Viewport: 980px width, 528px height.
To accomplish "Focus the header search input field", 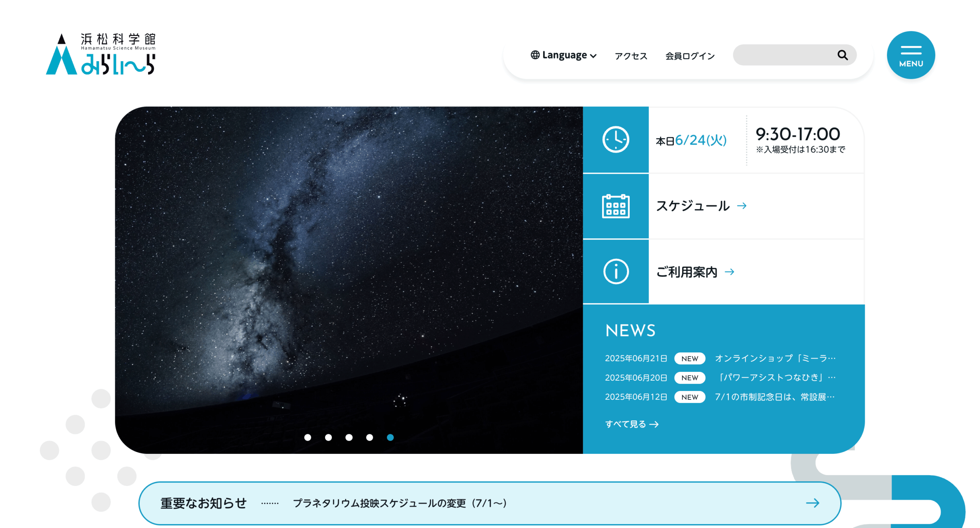I will 794,55.
